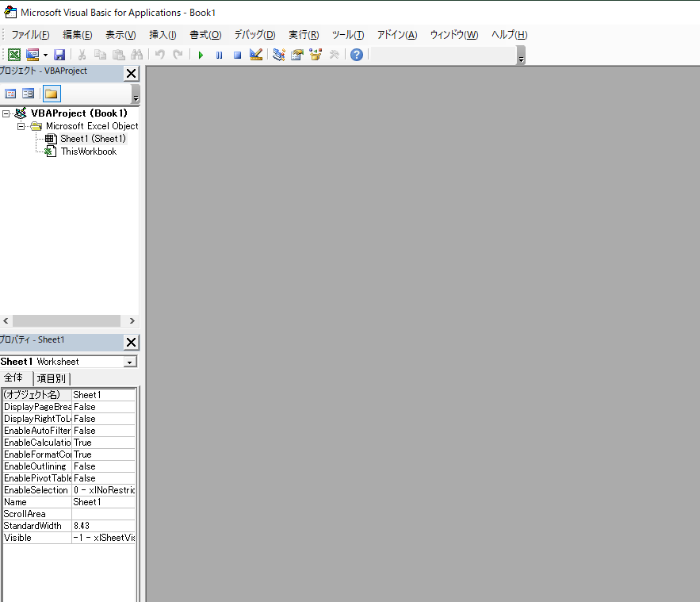Collapse the Microsoft Excel Objects folder

(x=21, y=126)
